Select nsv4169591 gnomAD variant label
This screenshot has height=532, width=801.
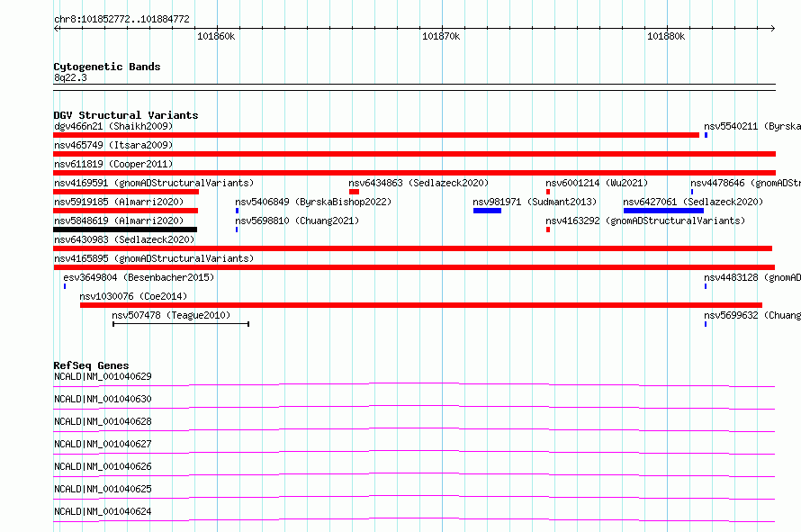coord(154,183)
